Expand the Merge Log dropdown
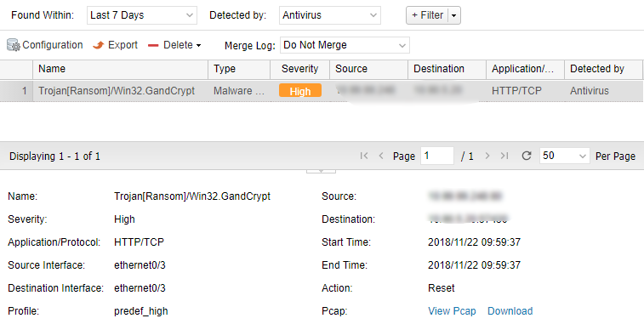This screenshot has height=324, width=644. (x=345, y=45)
